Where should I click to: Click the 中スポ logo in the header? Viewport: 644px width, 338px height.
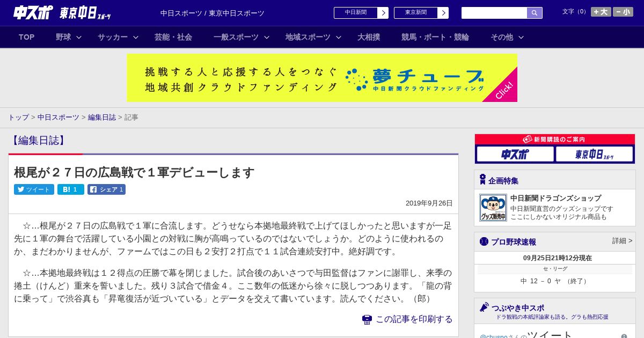[x=33, y=12]
